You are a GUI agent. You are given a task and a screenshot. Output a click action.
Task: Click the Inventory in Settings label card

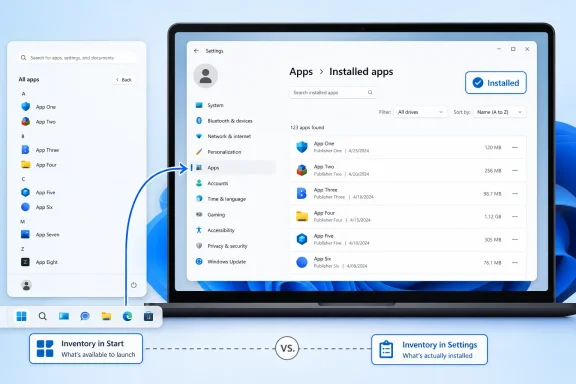pos(429,349)
